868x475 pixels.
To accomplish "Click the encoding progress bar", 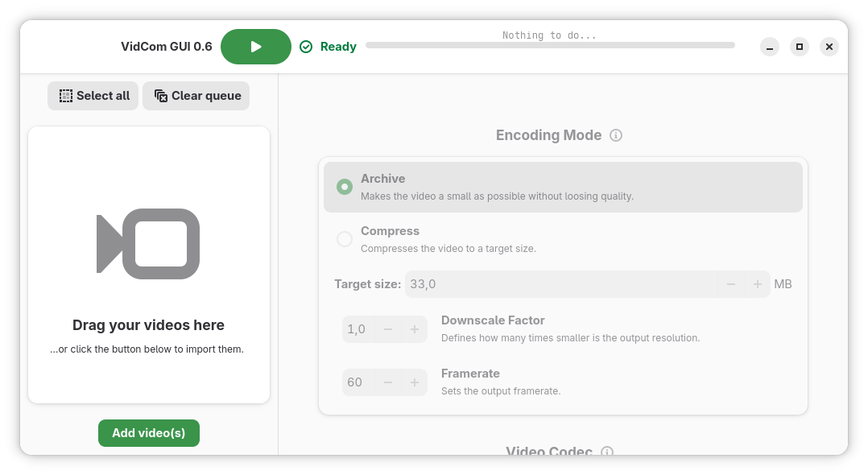I will 550,46.
